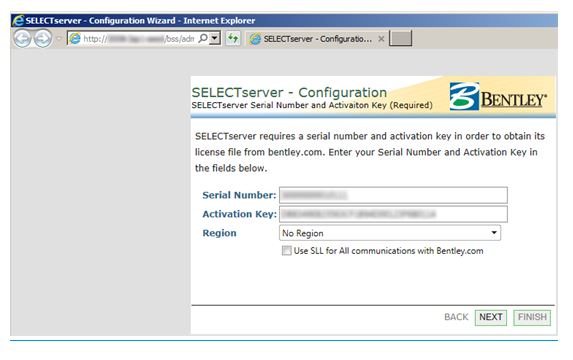
Task: Click the page icon in the address bar
Action: pyautogui.click(x=75, y=38)
